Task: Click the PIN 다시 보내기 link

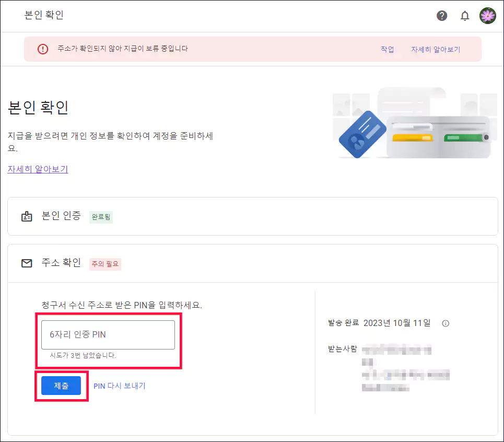Action: click(120, 386)
